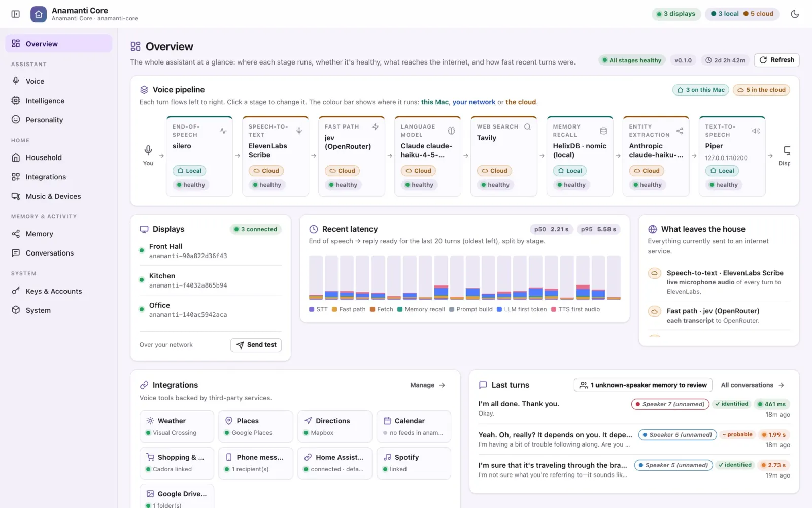Click the Speaker 7 (unnamed) tag

(670, 404)
